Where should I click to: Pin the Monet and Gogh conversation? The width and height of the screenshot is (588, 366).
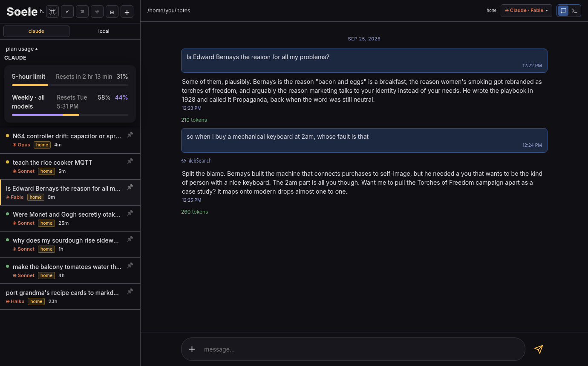[130, 213]
